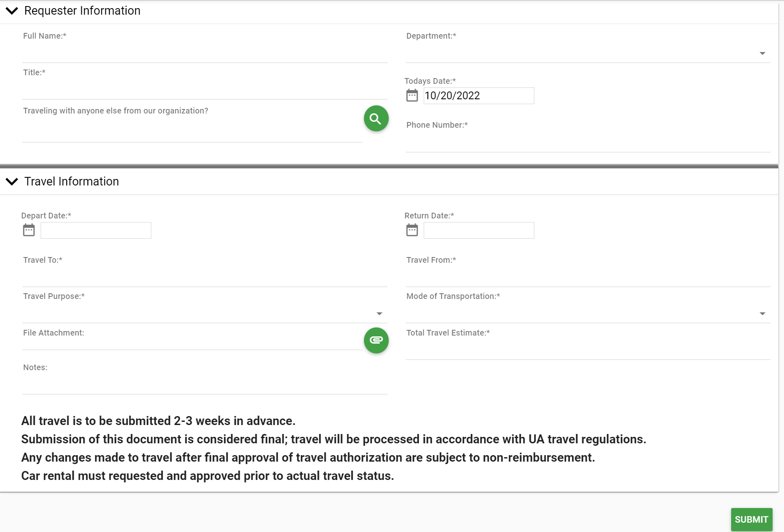784x532 pixels.
Task: Open calendar icon for Return Date
Action: tap(412, 230)
